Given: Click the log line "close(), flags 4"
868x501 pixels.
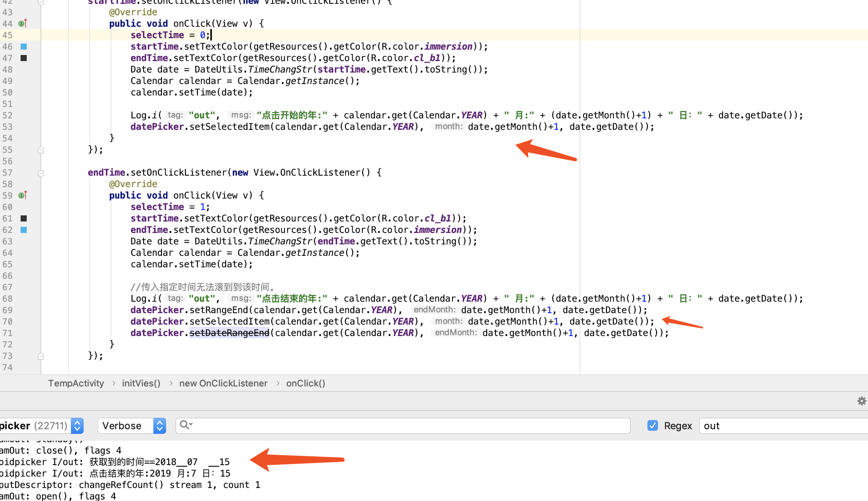Looking at the screenshot, I should coord(79,451).
